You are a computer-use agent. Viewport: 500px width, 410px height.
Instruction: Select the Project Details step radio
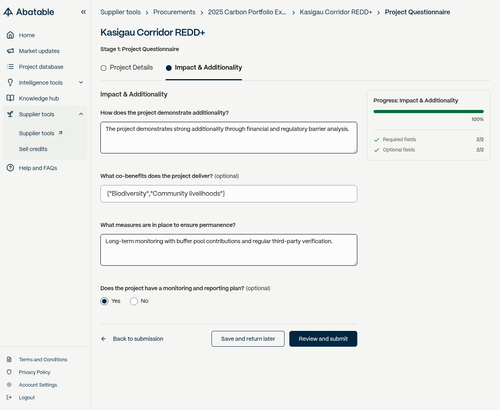click(103, 68)
